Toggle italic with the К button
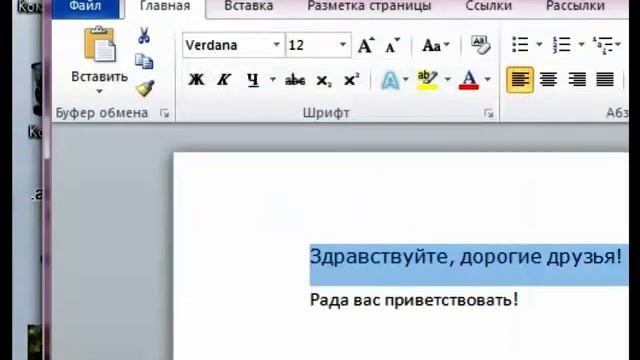Image resolution: width=640 pixels, height=360 pixels. (224, 80)
